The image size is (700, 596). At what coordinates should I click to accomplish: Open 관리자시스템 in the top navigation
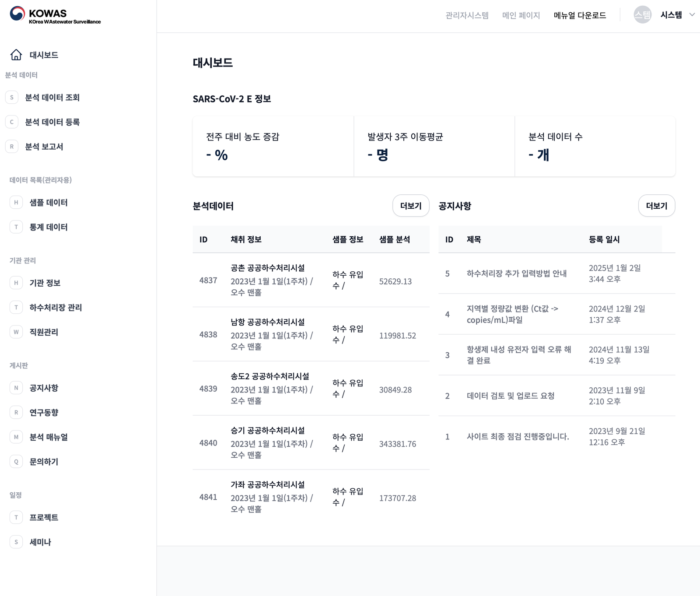click(x=467, y=15)
